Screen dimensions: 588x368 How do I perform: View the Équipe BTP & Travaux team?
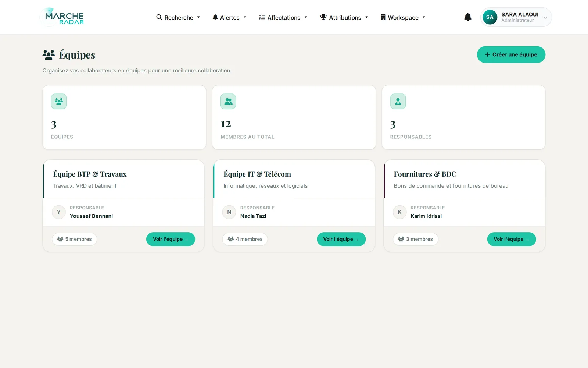coord(171,239)
